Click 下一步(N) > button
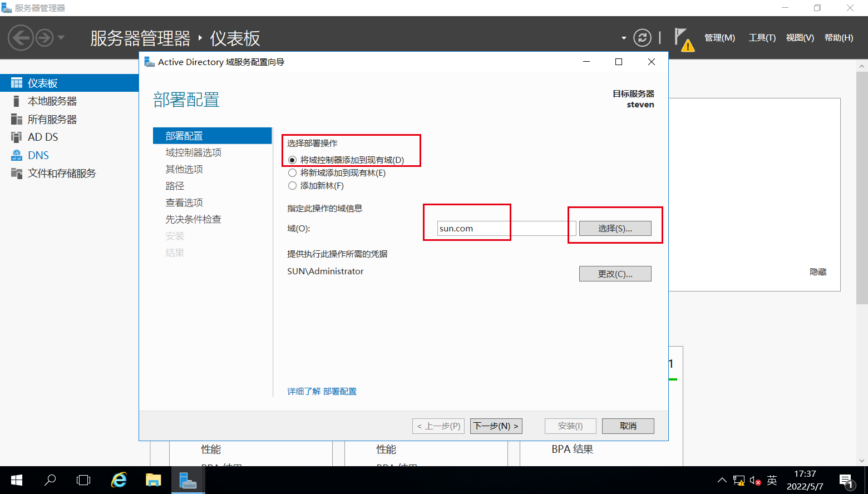868x494 pixels. click(496, 426)
